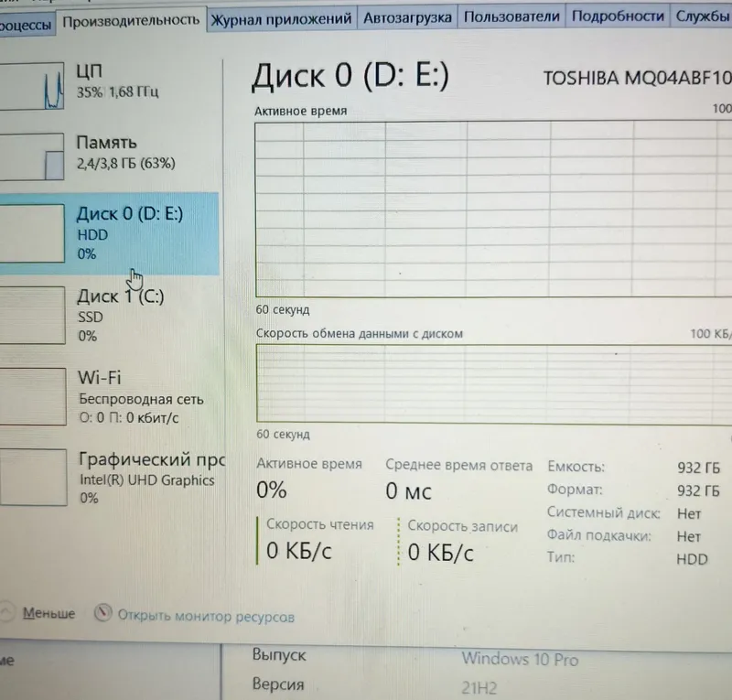Click the Системный диск Нет value

(689, 513)
